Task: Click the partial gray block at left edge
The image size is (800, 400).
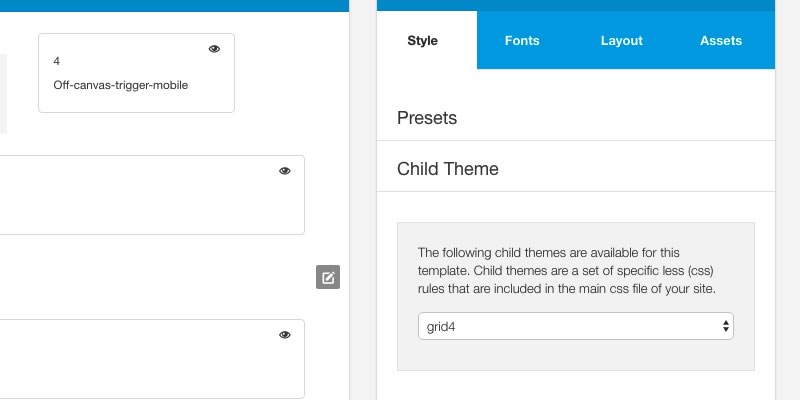Action: coord(3,93)
